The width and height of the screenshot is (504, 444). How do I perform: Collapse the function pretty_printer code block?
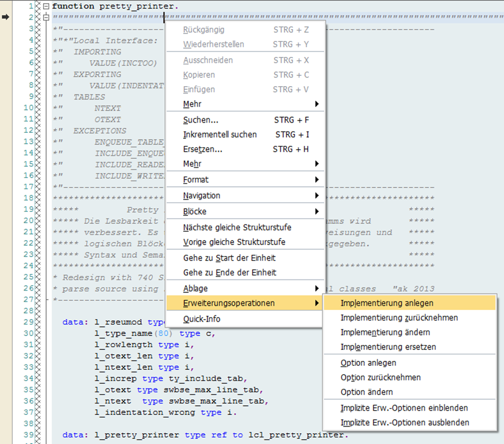point(46,6)
